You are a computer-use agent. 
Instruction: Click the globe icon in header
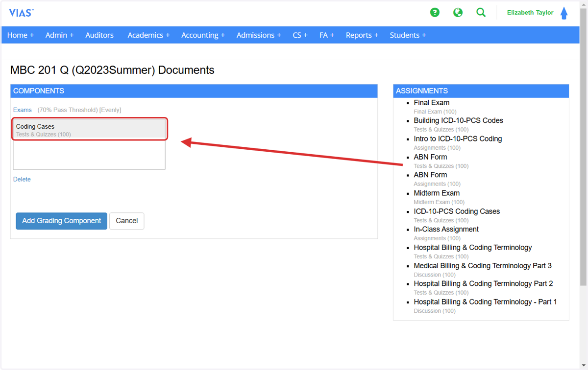(458, 13)
